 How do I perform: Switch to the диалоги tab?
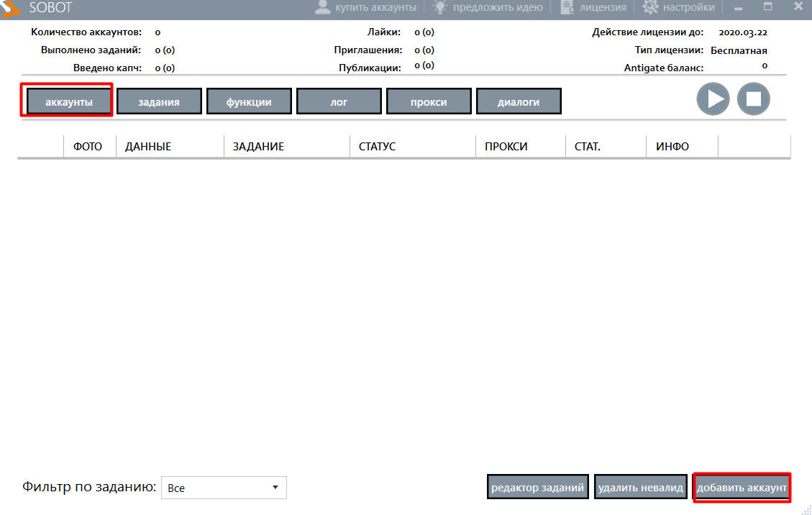coord(519,102)
